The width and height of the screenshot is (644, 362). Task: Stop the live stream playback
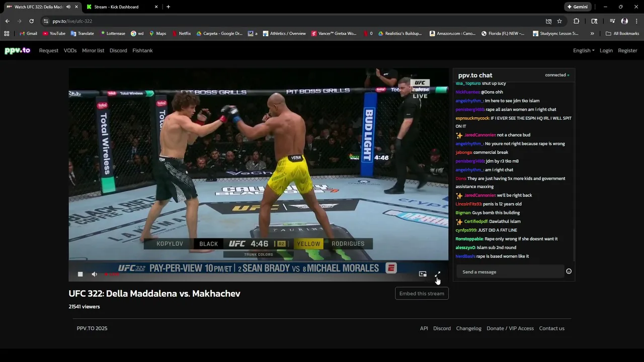(x=80, y=274)
